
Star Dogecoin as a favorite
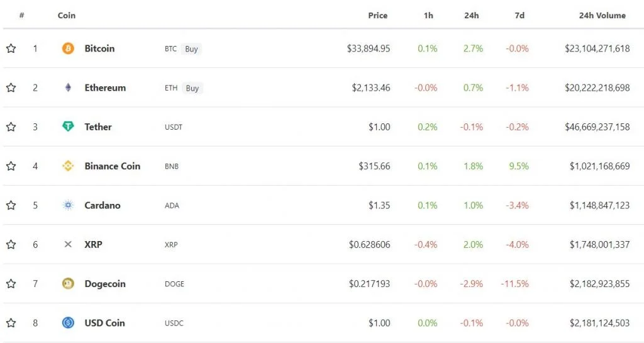pyautogui.click(x=11, y=284)
